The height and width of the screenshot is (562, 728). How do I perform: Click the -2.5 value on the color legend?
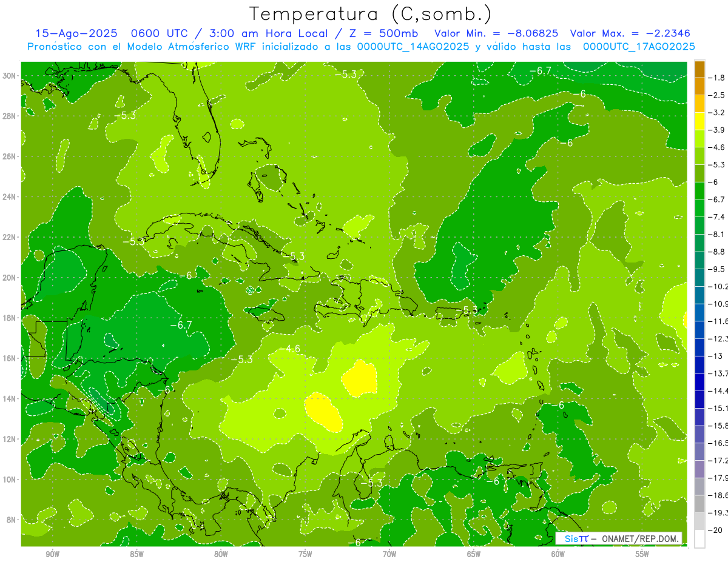[717, 95]
